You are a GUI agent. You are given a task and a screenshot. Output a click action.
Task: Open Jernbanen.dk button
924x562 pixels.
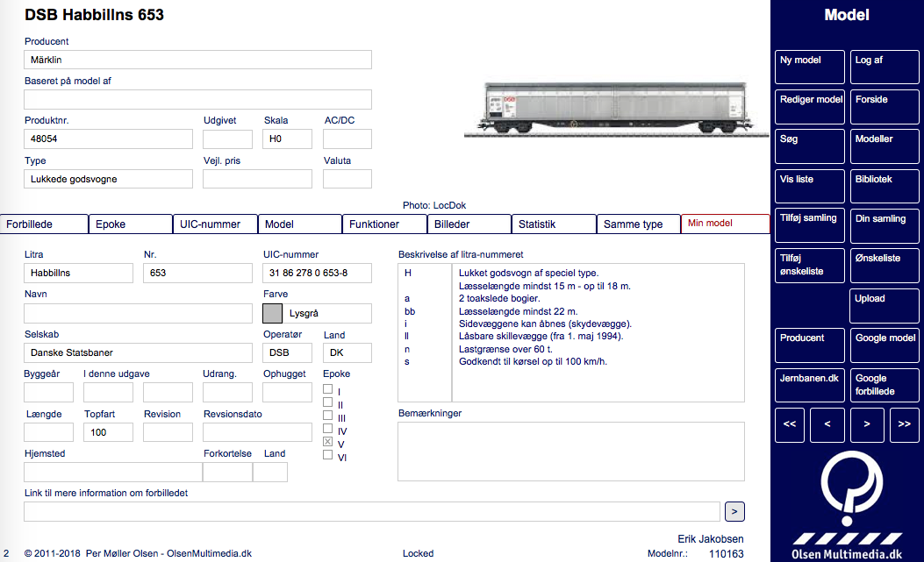pyautogui.click(x=810, y=385)
